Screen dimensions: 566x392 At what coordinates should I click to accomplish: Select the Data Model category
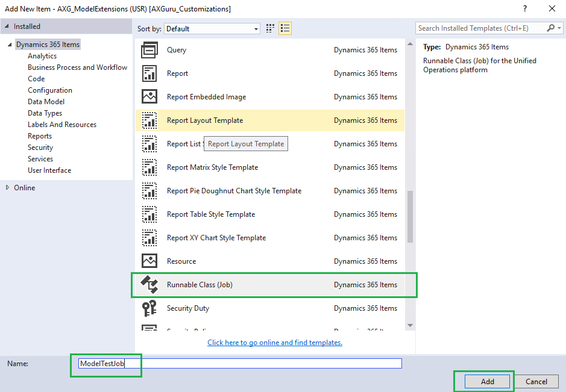pos(46,102)
